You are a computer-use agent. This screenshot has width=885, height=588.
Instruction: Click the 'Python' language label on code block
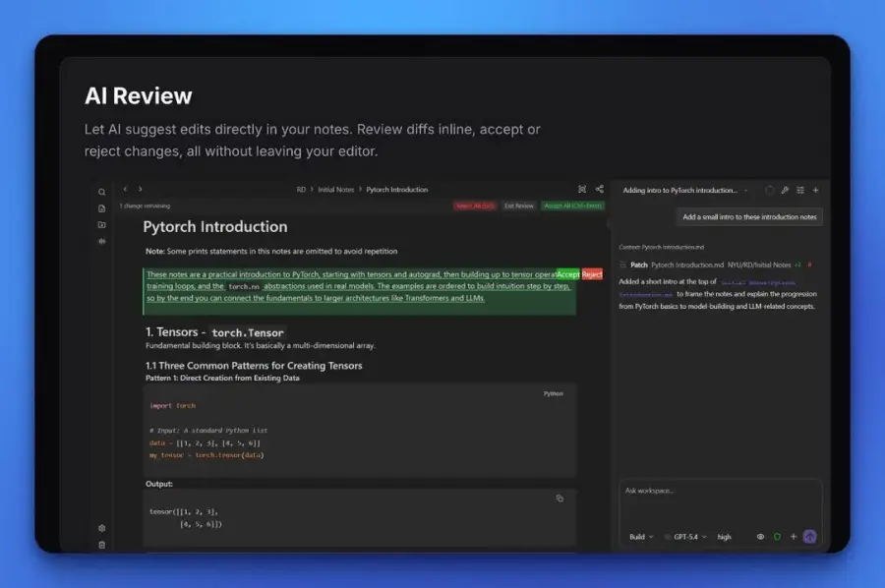(x=553, y=394)
